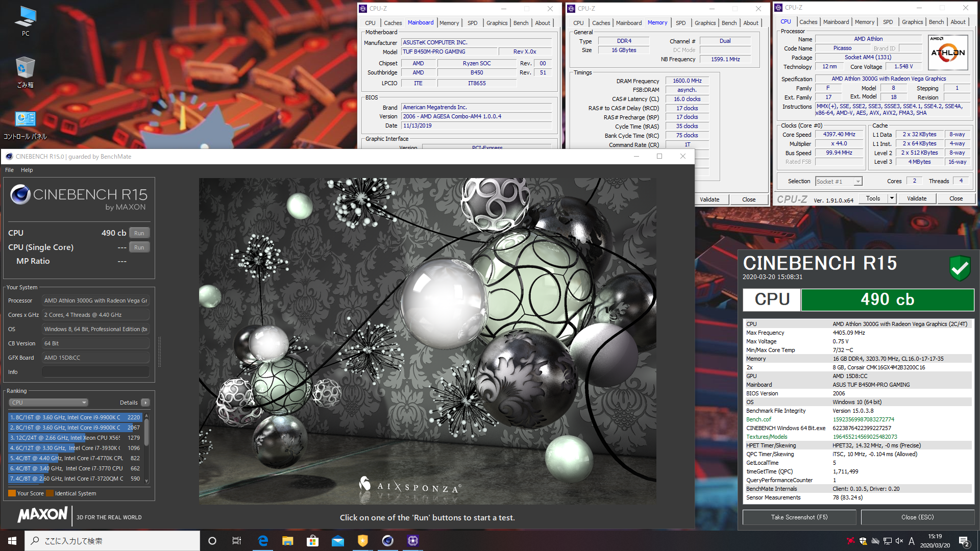
Task: Open Windows Security tray icon
Action: tap(863, 541)
